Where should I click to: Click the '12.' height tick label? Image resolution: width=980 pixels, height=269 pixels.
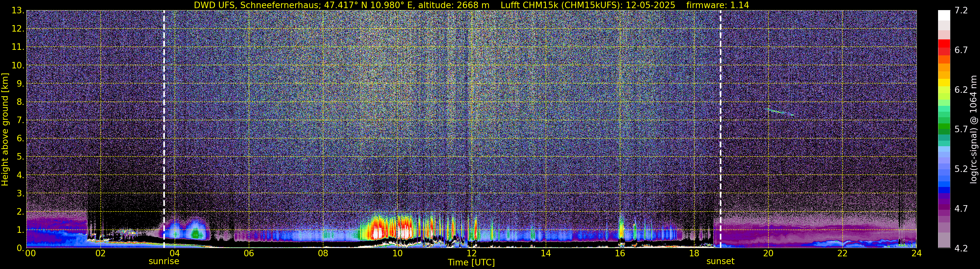tap(18, 29)
